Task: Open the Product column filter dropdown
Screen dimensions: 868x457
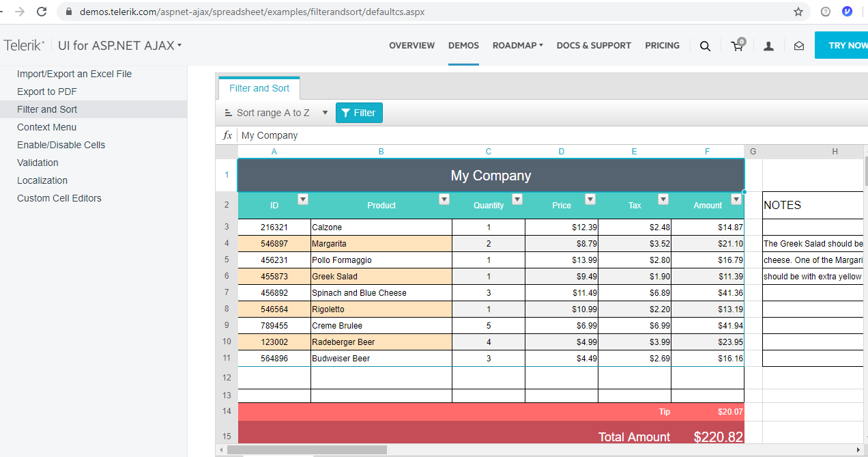Action: coord(444,199)
